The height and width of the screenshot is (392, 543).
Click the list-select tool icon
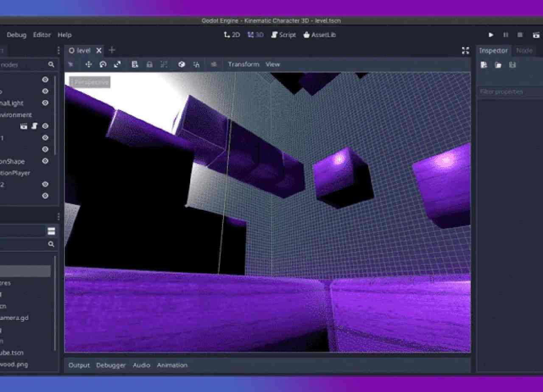135,64
